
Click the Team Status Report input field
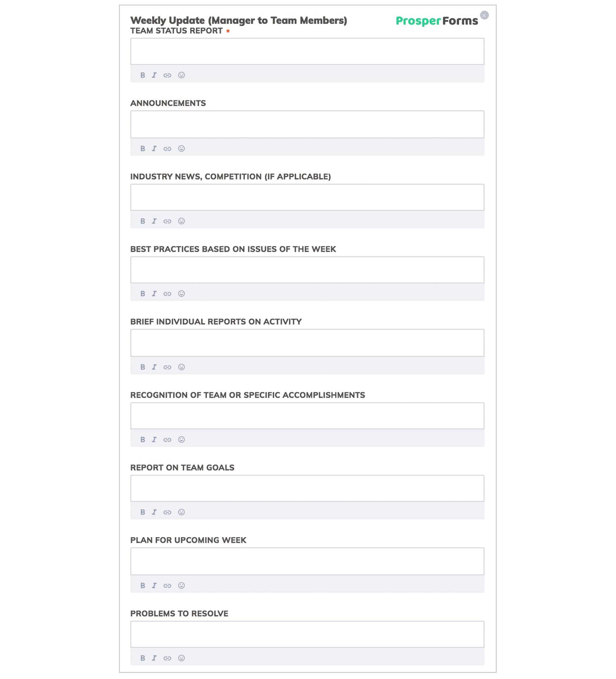pos(307,51)
